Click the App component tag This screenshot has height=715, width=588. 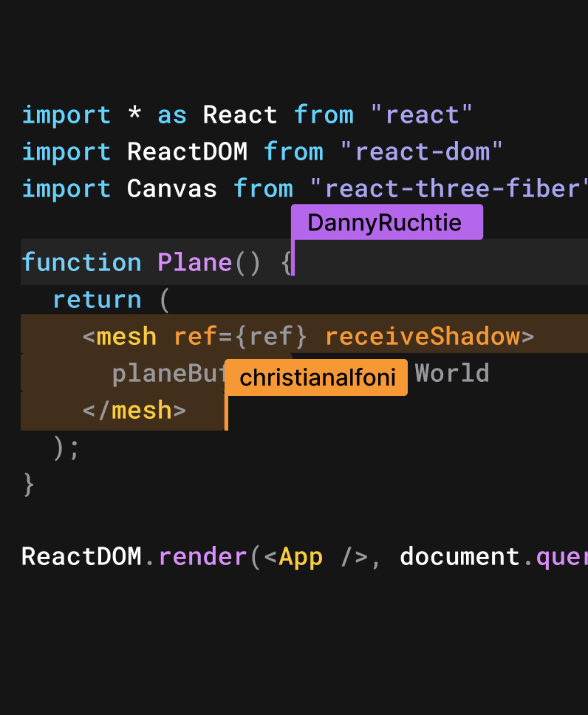tap(301, 557)
